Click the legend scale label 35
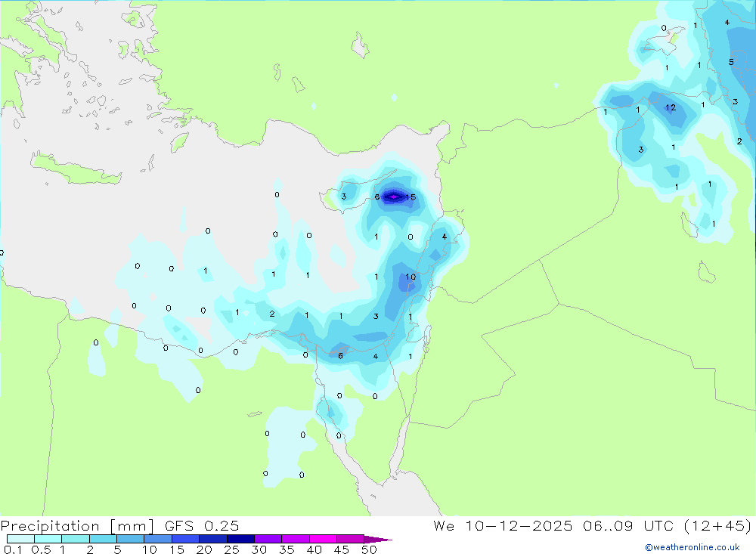 (x=287, y=549)
